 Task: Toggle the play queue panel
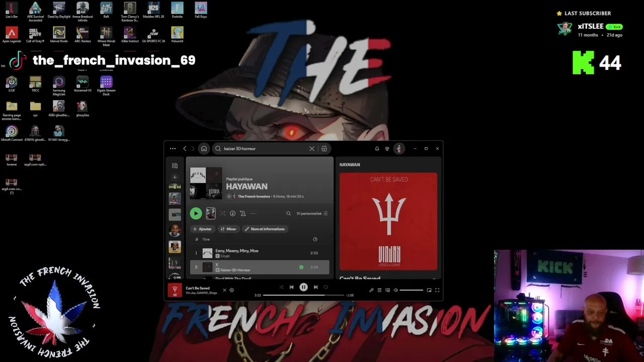click(379, 290)
